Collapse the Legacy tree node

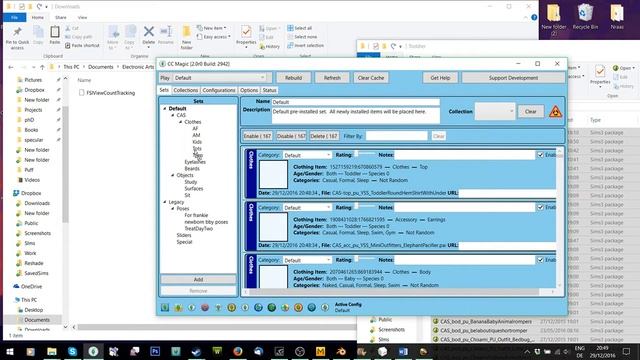coord(165,202)
